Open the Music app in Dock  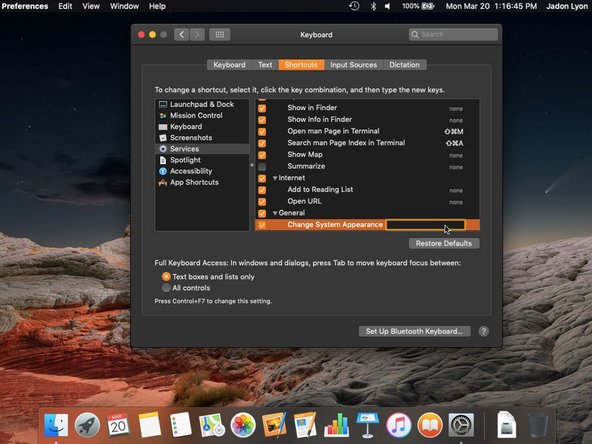pyautogui.click(x=399, y=425)
